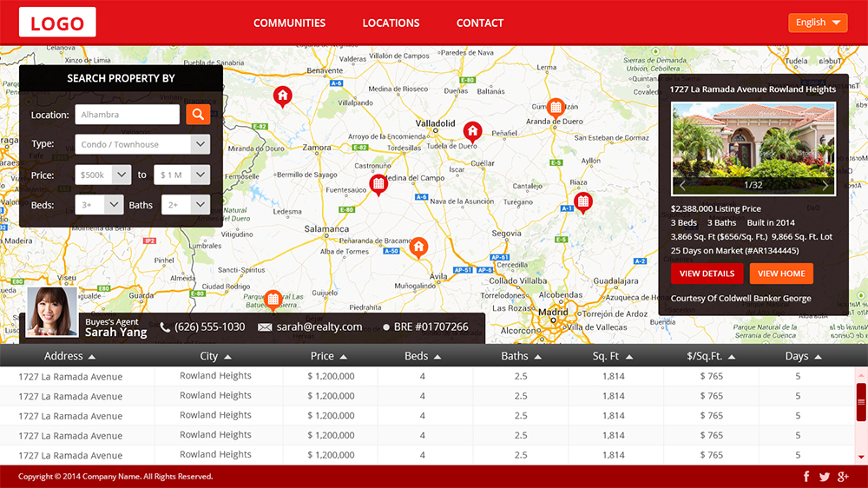Click the Courtesy Of Coldwell Banker George text
The width and height of the screenshot is (868, 488).
(x=740, y=299)
